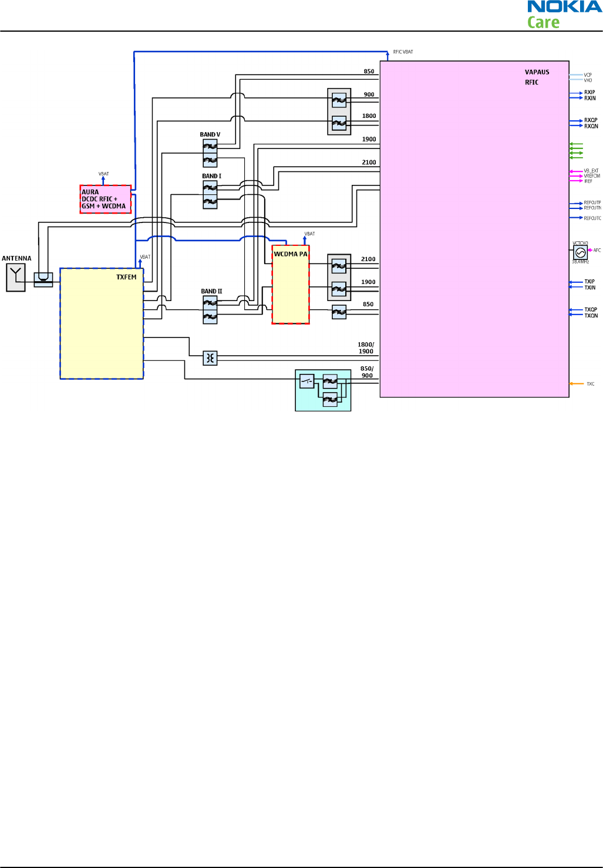Click the VBAT label above AURA block
This screenshot has height=868, width=603.
click(x=104, y=174)
